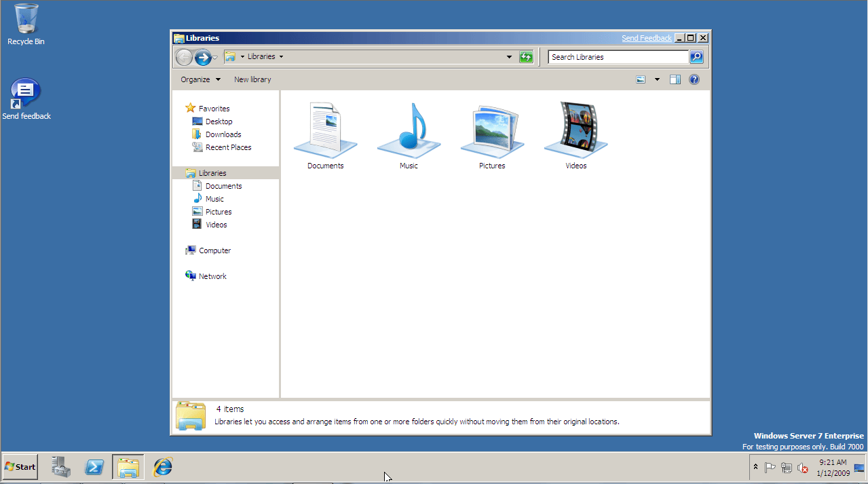Launch Internet Explorer from taskbar

[162, 466]
